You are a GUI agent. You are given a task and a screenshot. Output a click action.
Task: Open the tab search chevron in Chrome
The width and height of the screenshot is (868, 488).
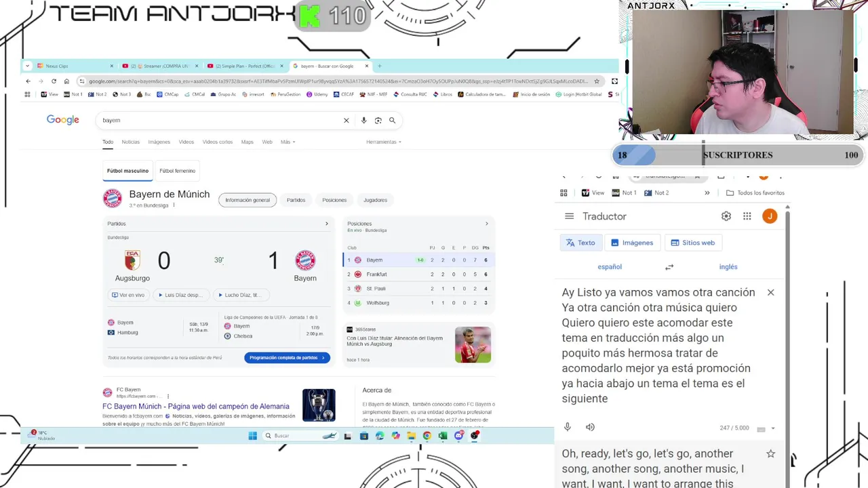pos(27,66)
